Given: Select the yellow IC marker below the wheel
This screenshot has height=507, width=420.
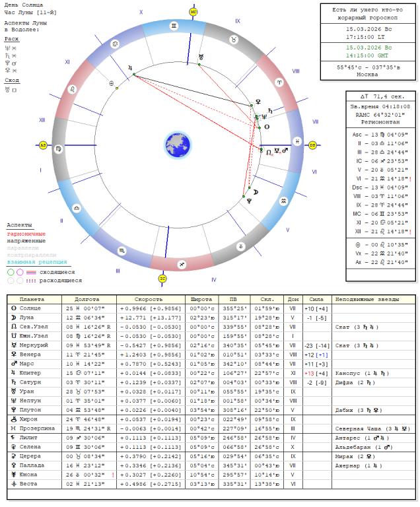Looking at the screenshot, I should pos(162,278).
